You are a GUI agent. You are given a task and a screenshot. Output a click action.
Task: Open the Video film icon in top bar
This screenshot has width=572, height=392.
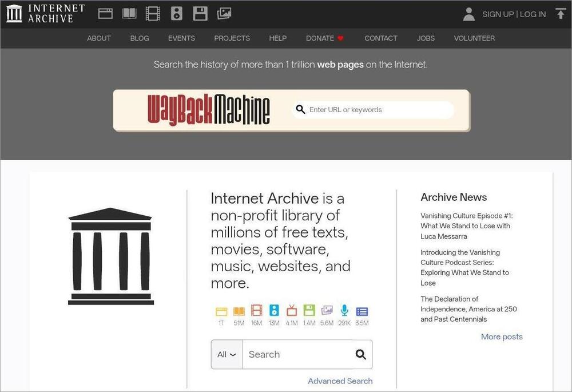click(153, 14)
